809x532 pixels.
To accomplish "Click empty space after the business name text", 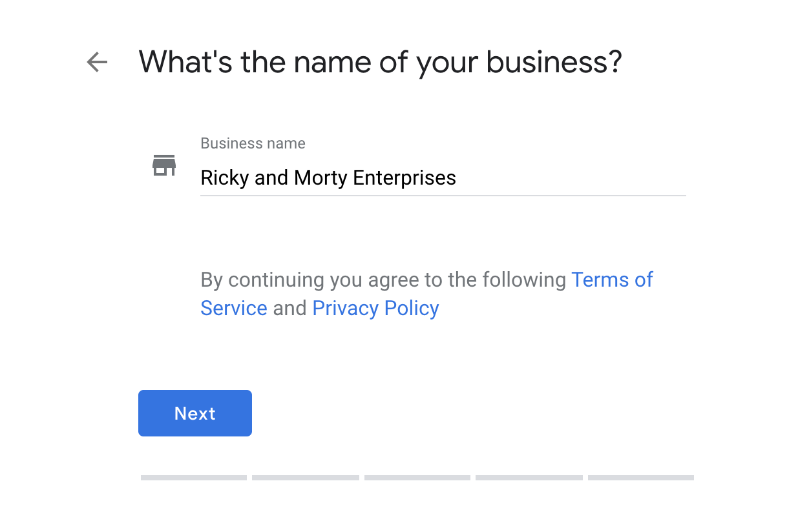I will tap(569, 178).
